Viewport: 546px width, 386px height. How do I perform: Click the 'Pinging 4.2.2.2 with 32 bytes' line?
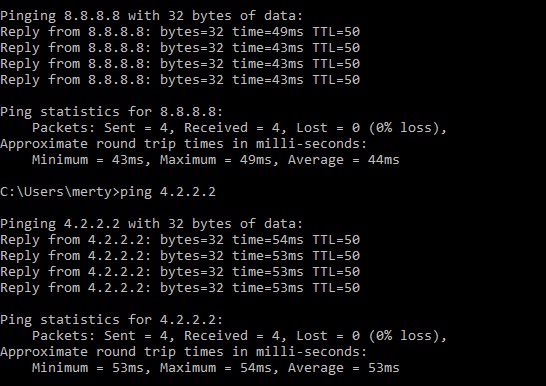pos(151,224)
